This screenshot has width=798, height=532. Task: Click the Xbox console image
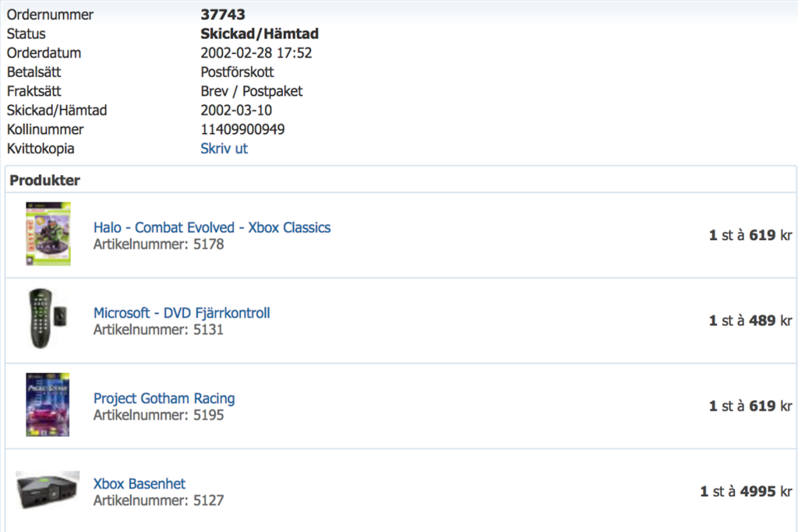48,490
